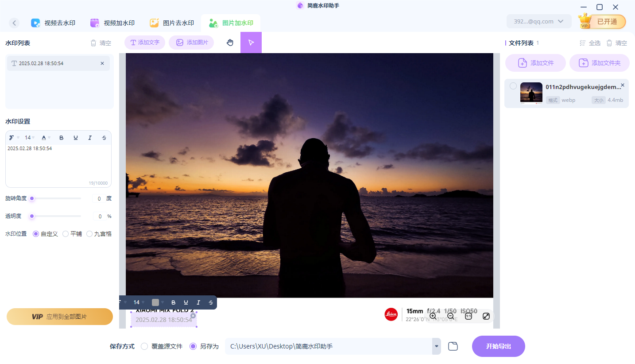This screenshot has width=635, height=364.
Task: Click the webp file thumbnail in file list
Action: tap(531, 93)
